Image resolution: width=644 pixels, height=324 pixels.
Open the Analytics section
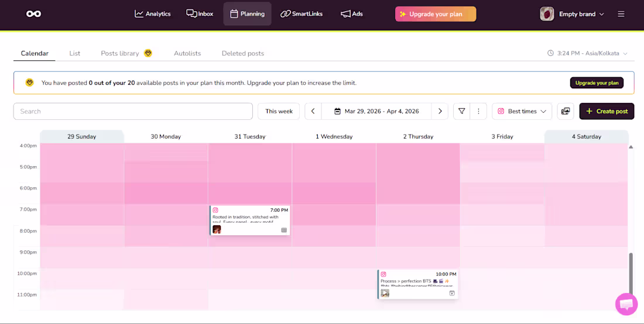(x=152, y=14)
